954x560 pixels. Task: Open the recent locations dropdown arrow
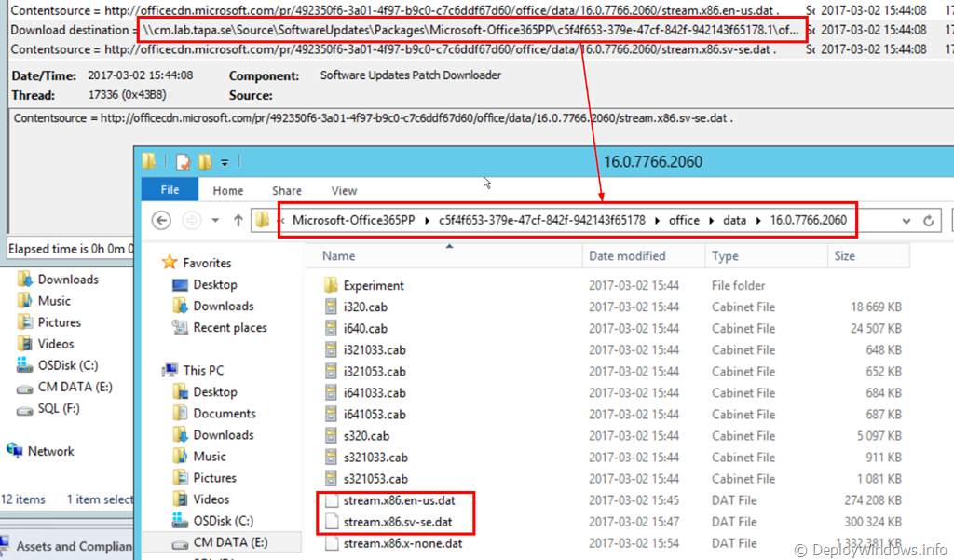point(214,221)
